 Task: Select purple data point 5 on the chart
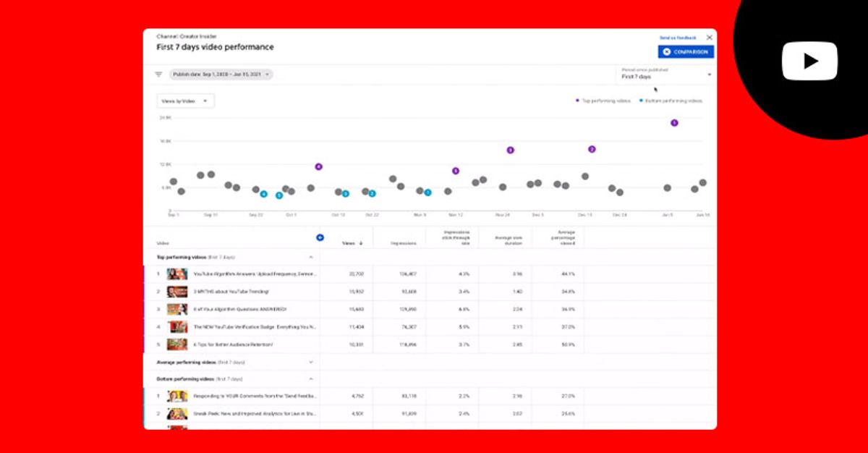coord(456,170)
